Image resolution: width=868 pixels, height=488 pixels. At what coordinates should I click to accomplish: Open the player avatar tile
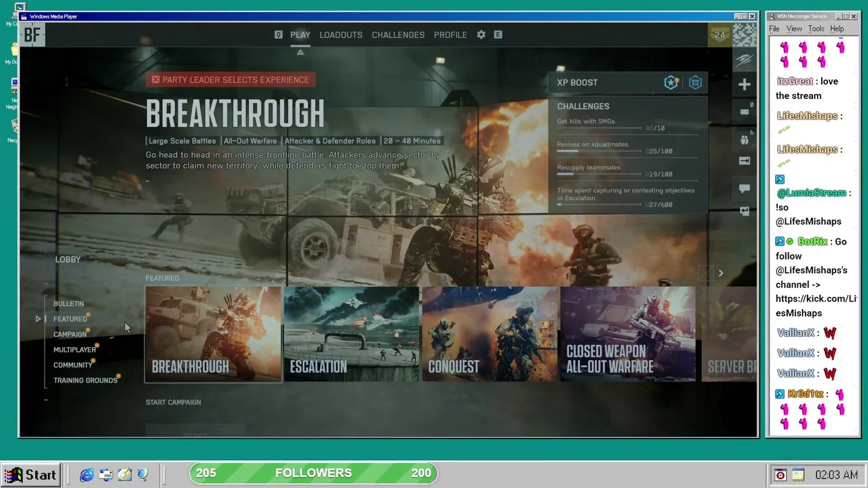click(744, 35)
